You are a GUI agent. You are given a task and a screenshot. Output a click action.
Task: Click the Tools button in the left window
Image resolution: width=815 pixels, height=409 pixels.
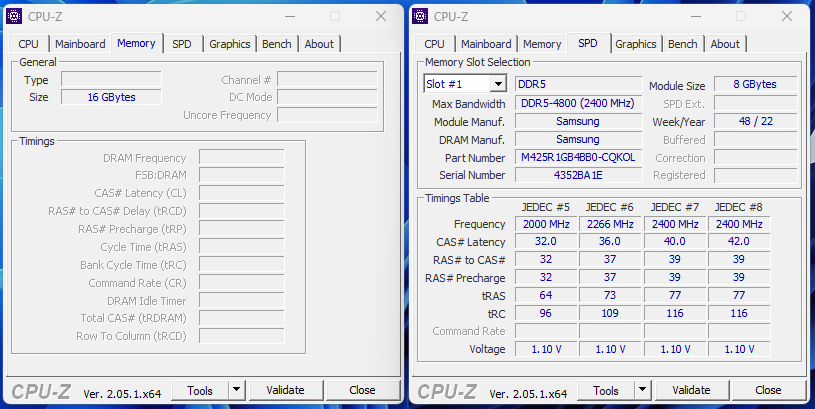click(200, 390)
